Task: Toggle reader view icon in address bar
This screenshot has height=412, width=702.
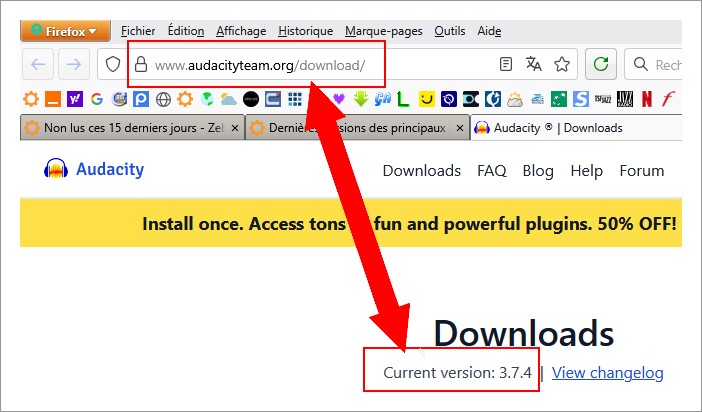Action: 505,64
